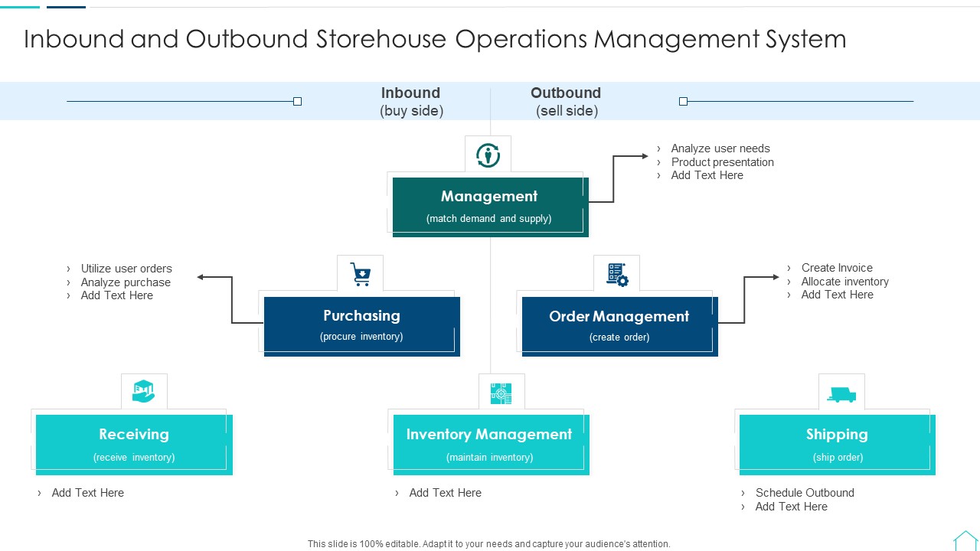Click the square endpoint of the Inbound line

point(298,101)
